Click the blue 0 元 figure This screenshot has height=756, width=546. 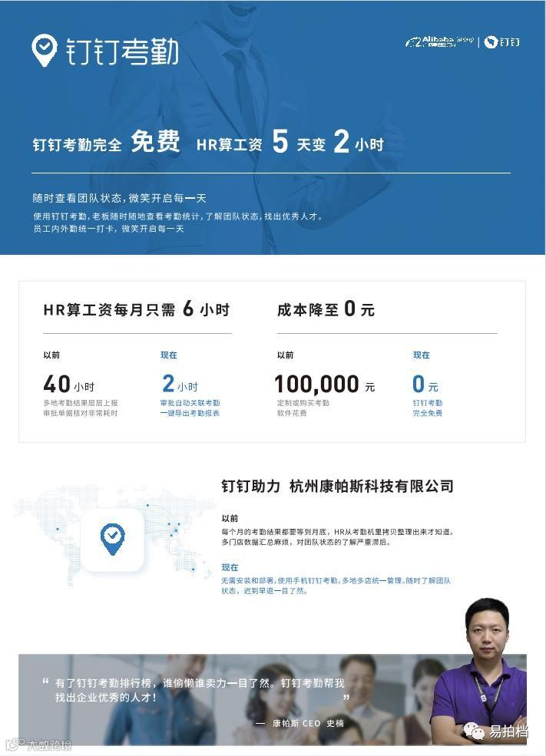tap(425, 385)
